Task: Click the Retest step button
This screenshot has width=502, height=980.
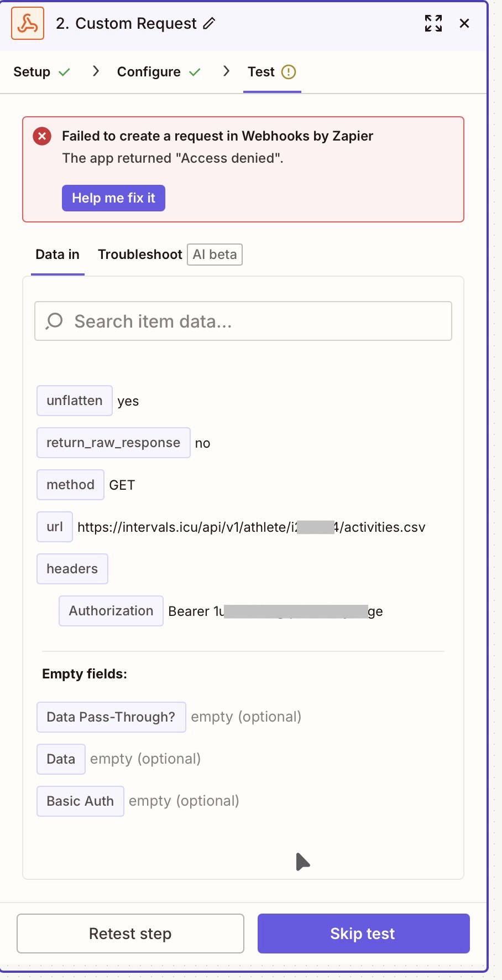Action: [x=130, y=934]
